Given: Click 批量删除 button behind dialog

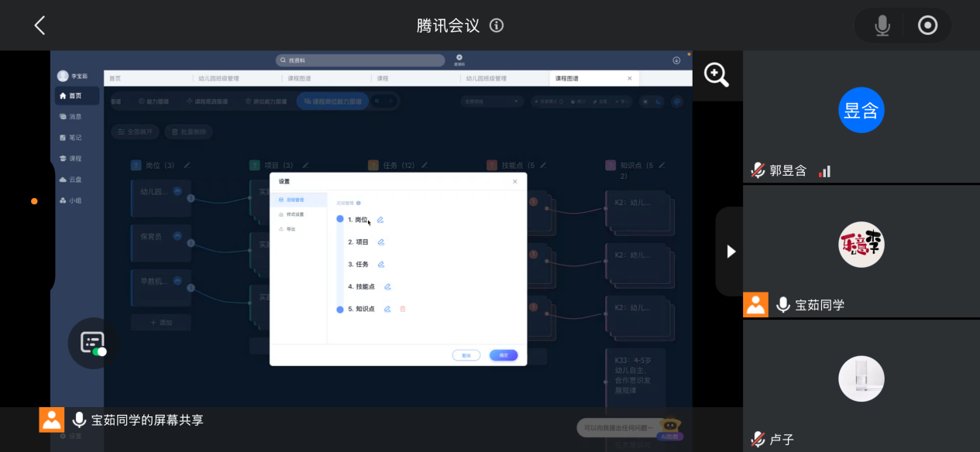Looking at the screenshot, I should click(188, 132).
